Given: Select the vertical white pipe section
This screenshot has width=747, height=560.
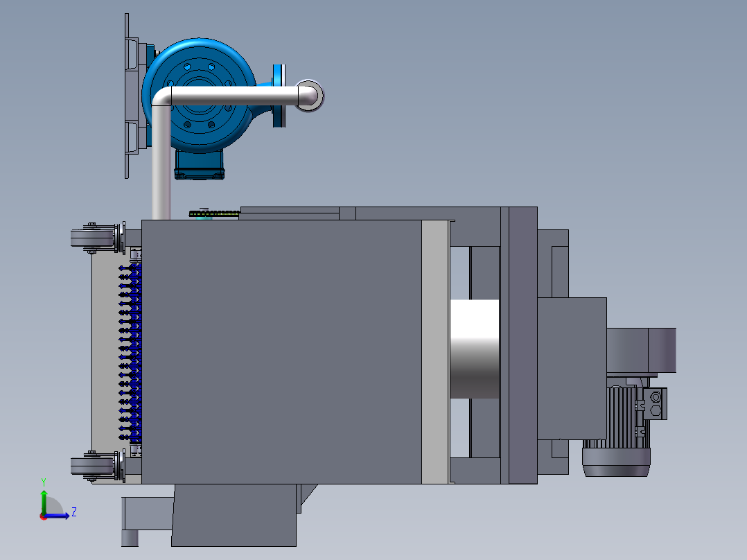Looking at the screenshot, I should (x=161, y=162).
